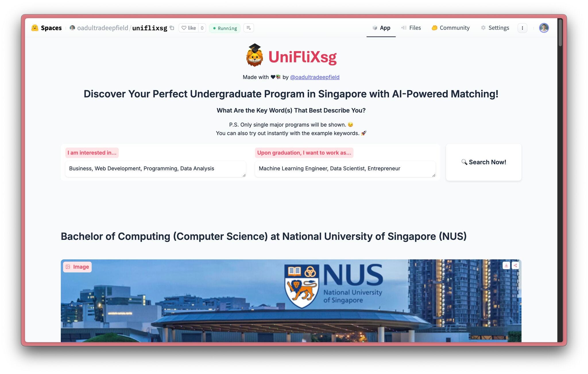Click the deploy/download queue icon
This screenshot has height=374, width=588.
point(249,28)
